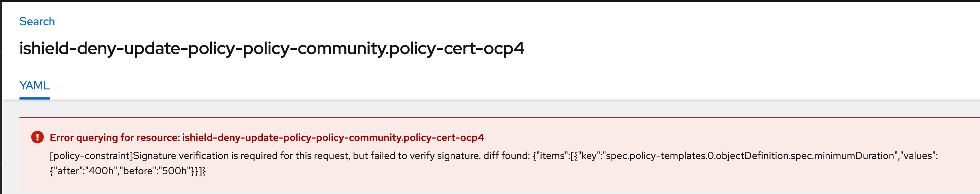Click the red error exclamation icon
The image size is (980, 194).
[37, 137]
